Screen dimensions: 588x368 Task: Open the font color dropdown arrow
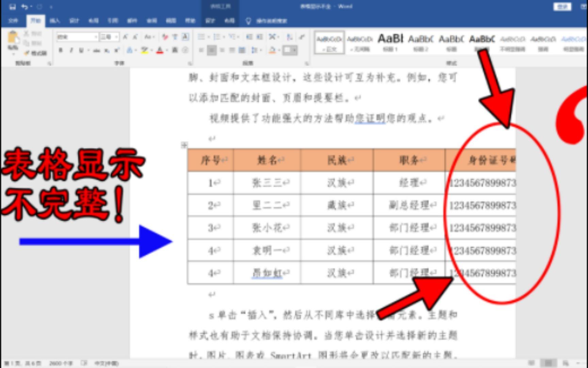point(167,51)
